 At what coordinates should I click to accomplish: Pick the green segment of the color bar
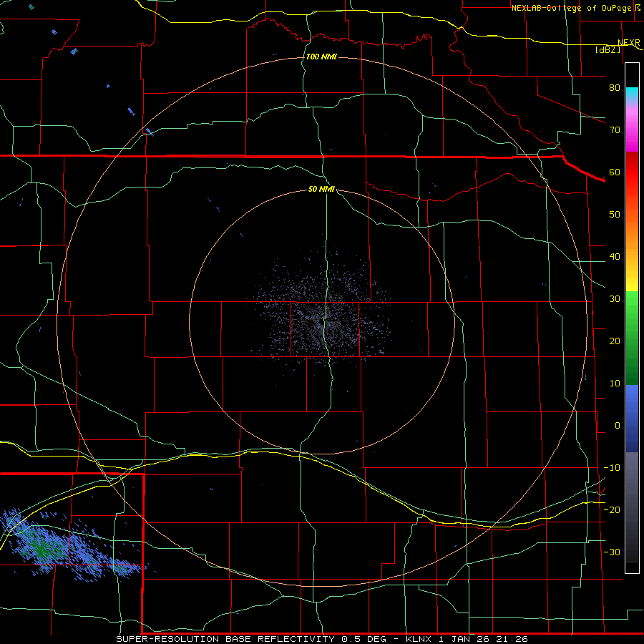pyautogui.click(x=632, y=338)
